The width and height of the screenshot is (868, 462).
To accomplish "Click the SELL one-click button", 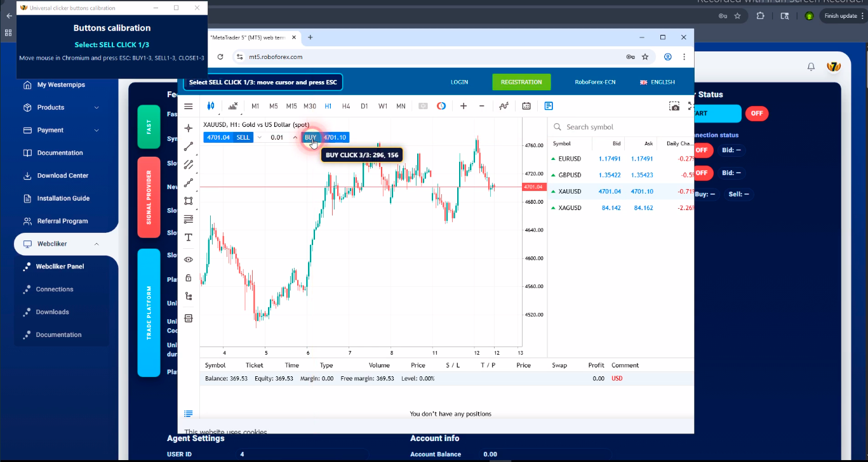I will tap(243, 137).
